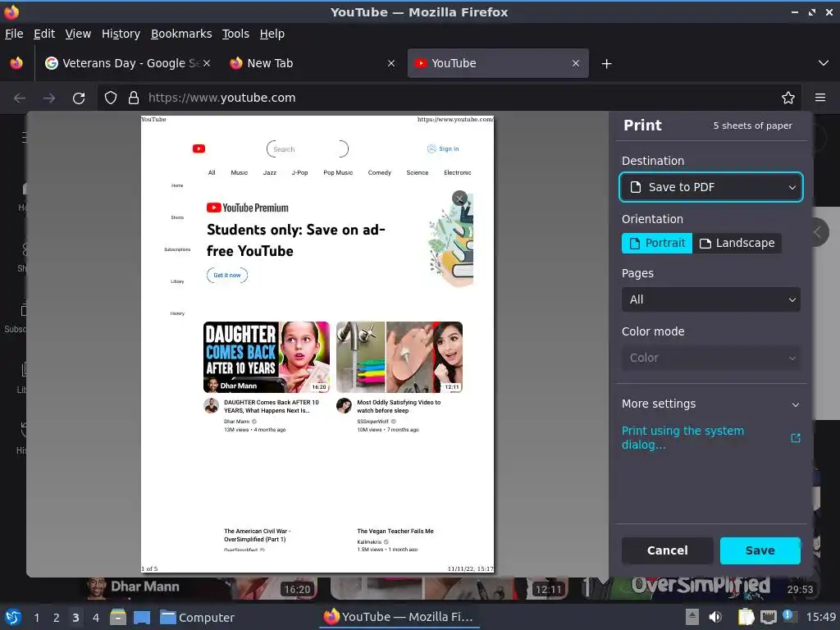Open the Firefox hamburger application menu
This screenshot has height=630, width=840.
pyautogui.click(x=820, y=98)
